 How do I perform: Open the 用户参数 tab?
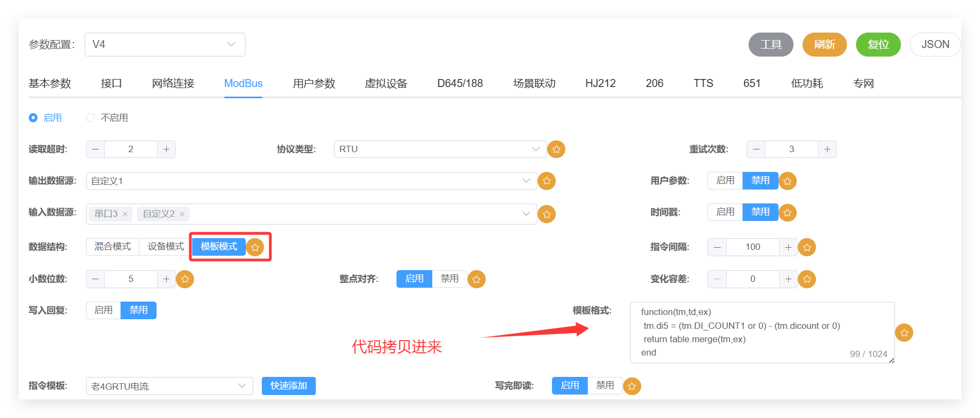click(314, 83)
